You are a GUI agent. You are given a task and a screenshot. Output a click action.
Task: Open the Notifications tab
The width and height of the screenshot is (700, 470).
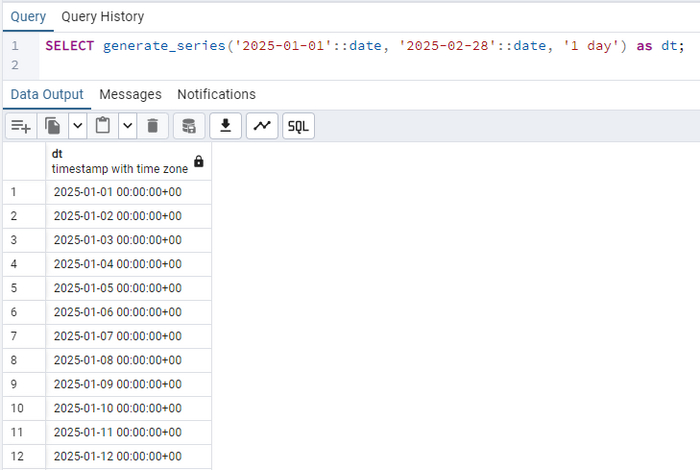[217, 95]
